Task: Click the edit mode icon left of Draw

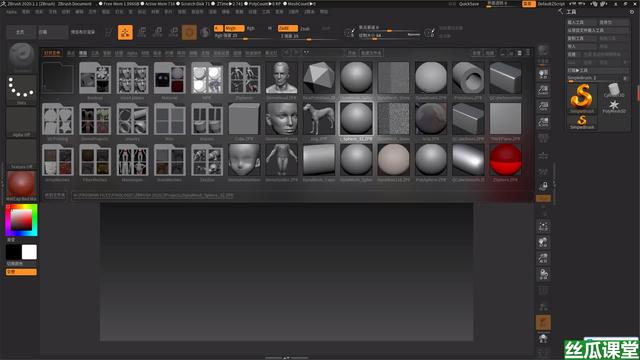Action: pos(109,32)
